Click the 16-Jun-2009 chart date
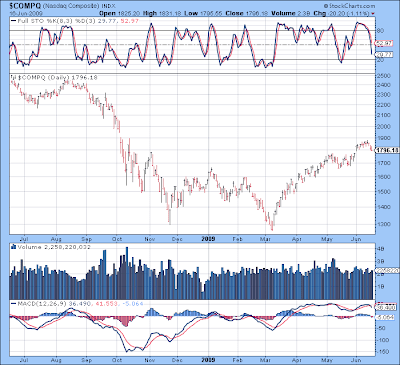Image resolution: width=400 pixels, height=365 pixels. pyautogui.click(x=26, y=14)
